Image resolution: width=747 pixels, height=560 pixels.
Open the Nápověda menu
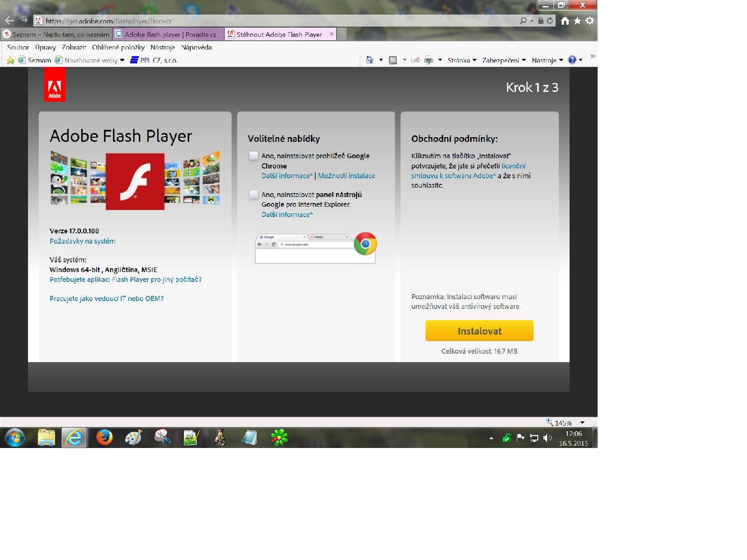[x=196, y=47]
